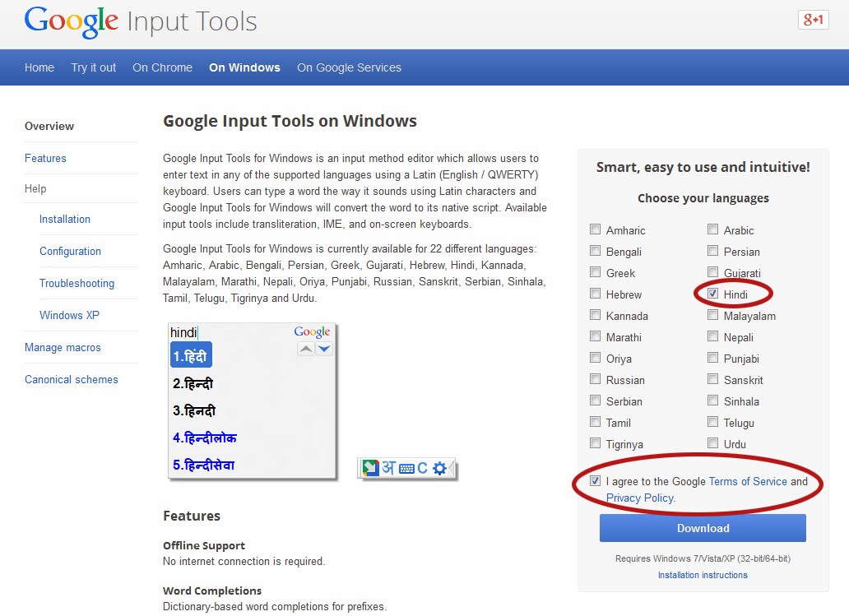The image size is (849, 616).
Task: Check the Malayalam language checkbox
Action: 712,315
